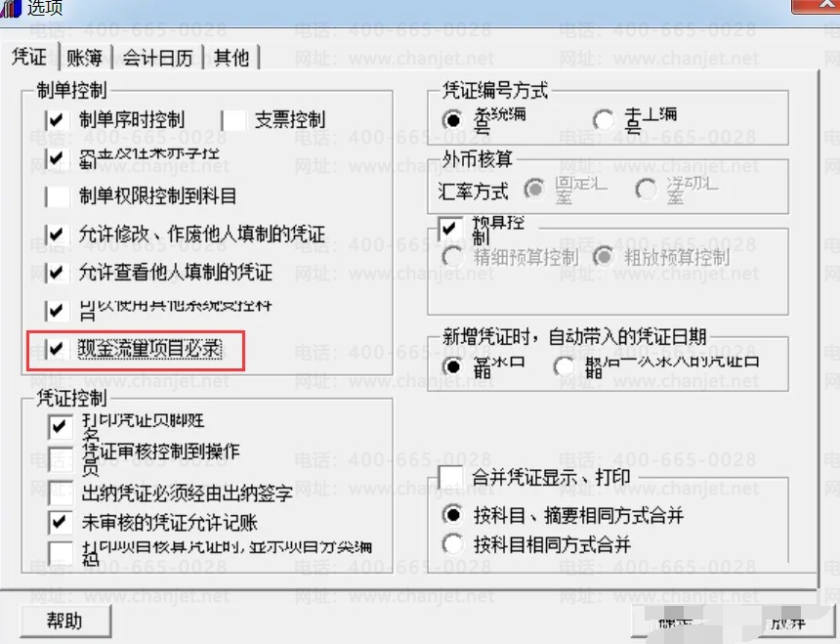Viewport: 840px width, 644px height.
Task: Select 精细预算控制 radio button
Action: (452, 258)
